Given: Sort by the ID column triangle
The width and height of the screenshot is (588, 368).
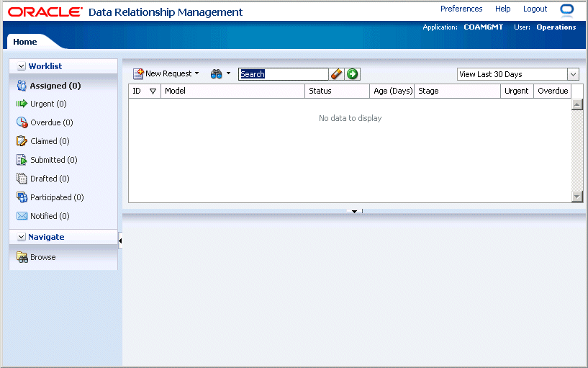Looking at the screenshot, I should [x=153, y=91].
